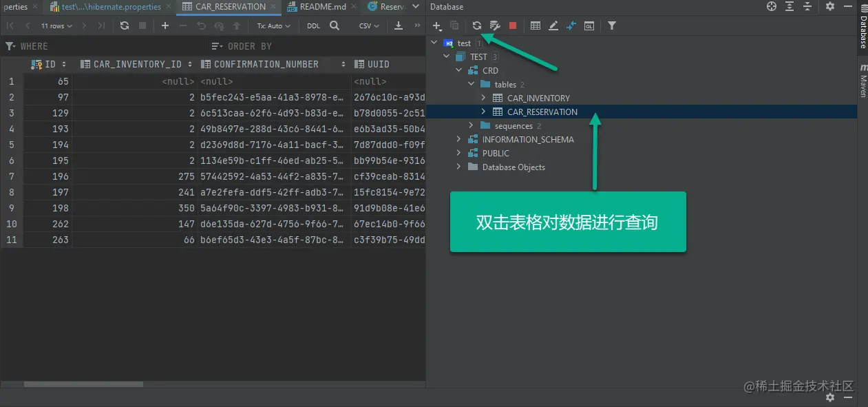868x407 pixels.
Task: Open the table editor grid icon
Action: pyautogui.click(x=536, y=25)
